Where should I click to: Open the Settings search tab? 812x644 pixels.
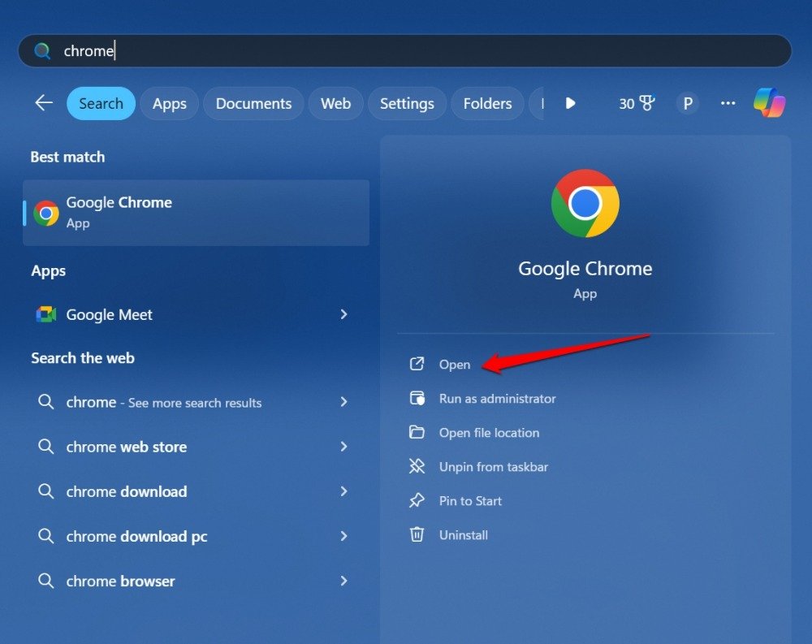tap(407, 103)
